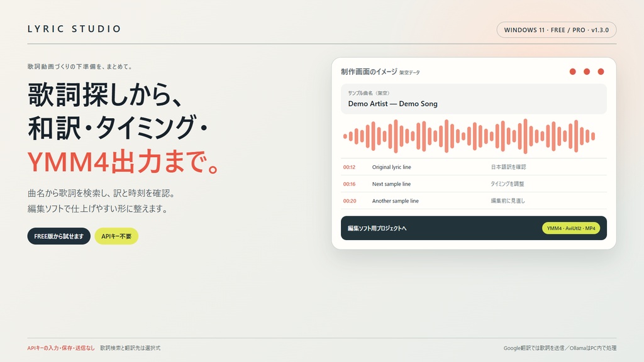The height and width of the screenshot is (362, 644).
Task: Click the Demo Artist — Demo Song title
Action: tap(392, 104)
